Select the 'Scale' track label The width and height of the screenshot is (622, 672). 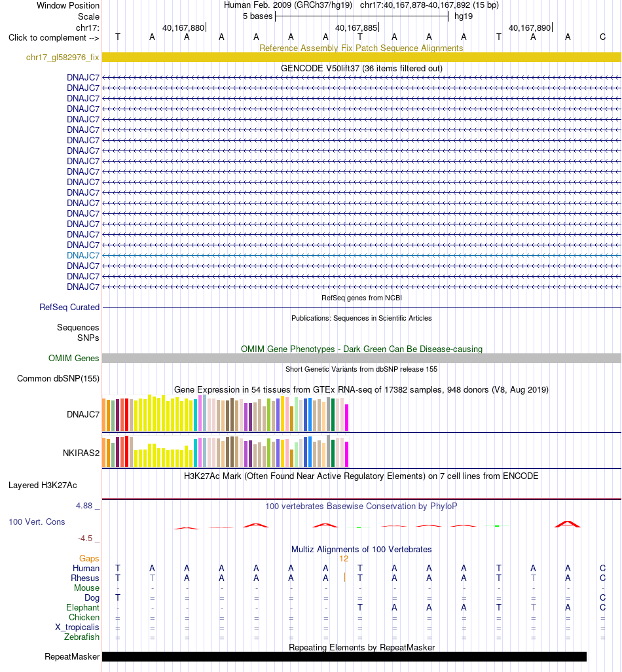click(x=88, y=17)
